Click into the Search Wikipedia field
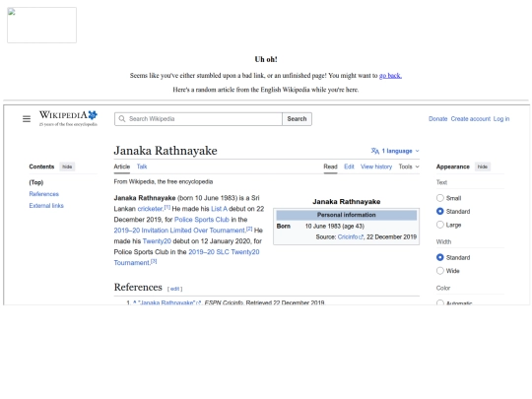Screen dimensions: 532x399 198,119
